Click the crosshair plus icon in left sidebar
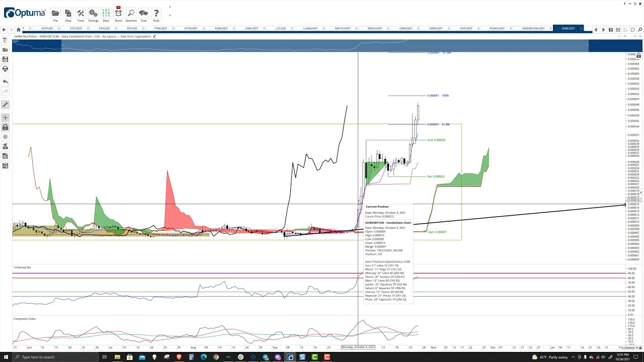This screenshot has width=644, height=362. click(x=6, y=118)
